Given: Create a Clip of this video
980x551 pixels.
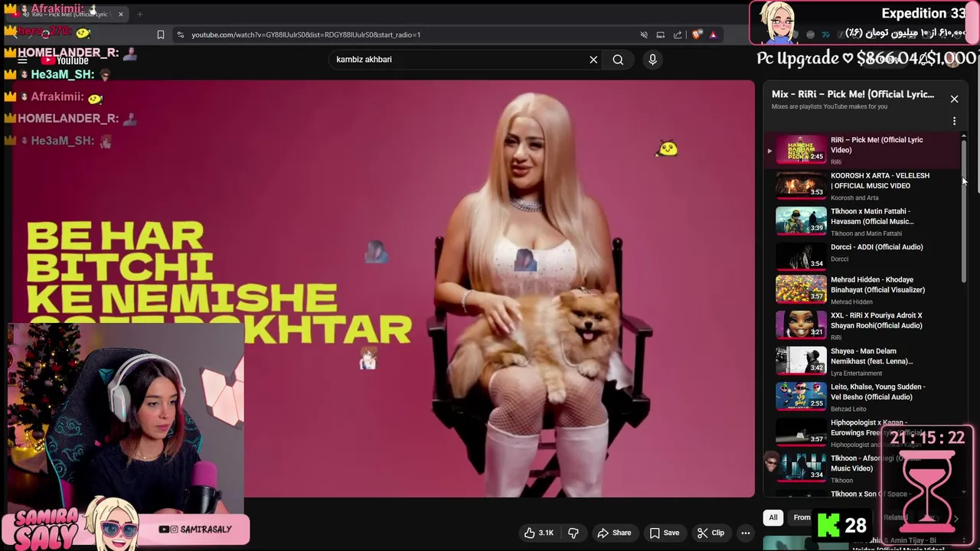Looking at the screenshot, I should pyautogui.click(x=710, y=533).
